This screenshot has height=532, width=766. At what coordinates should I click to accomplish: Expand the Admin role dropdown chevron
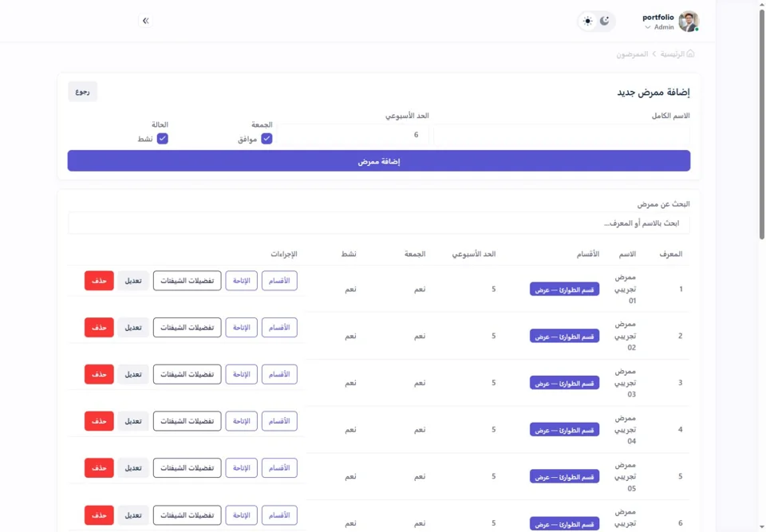tap(648, 27)
